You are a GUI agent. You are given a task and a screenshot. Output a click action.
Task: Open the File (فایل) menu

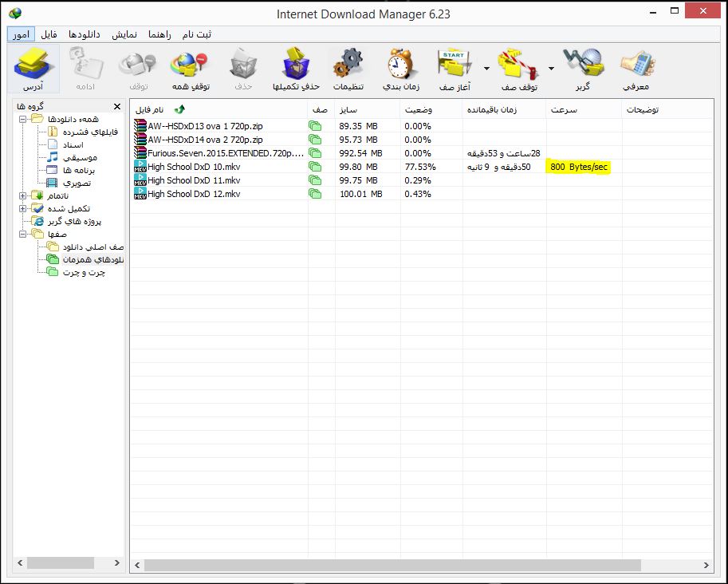coord(49,34)
